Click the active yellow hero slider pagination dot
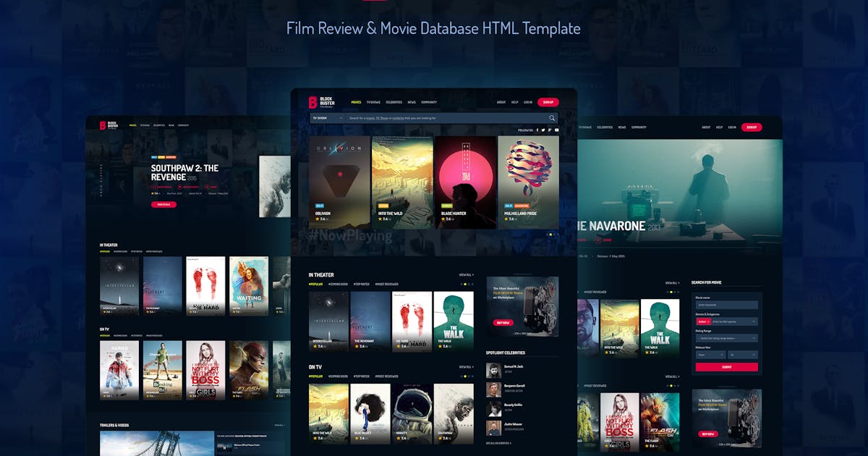This screenshot has height=456, width=868. click(550, 235)
